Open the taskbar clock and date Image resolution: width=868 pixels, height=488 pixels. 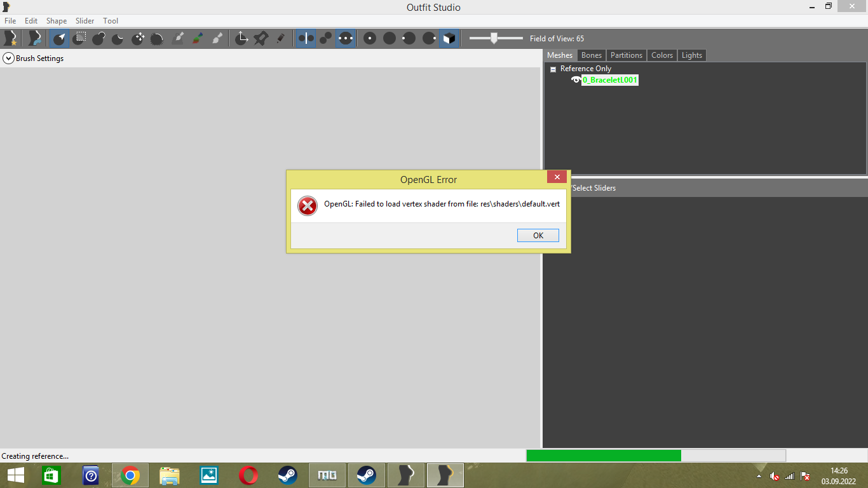(839, 475)
